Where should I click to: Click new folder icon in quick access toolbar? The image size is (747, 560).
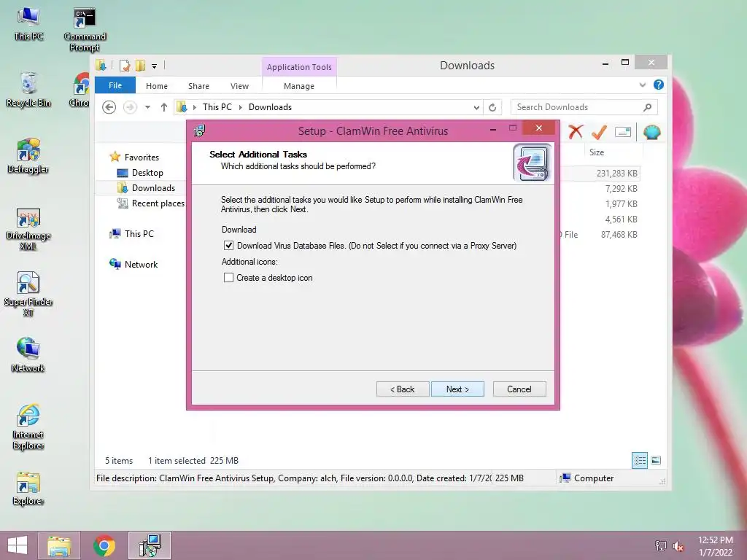pos(141,65)
